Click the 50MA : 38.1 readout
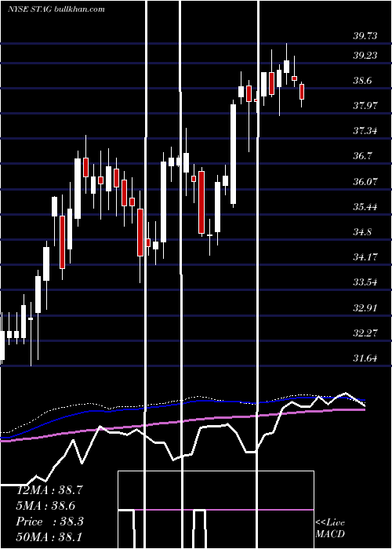Screen dimensions: 392x549 click(x=49, y=536)
